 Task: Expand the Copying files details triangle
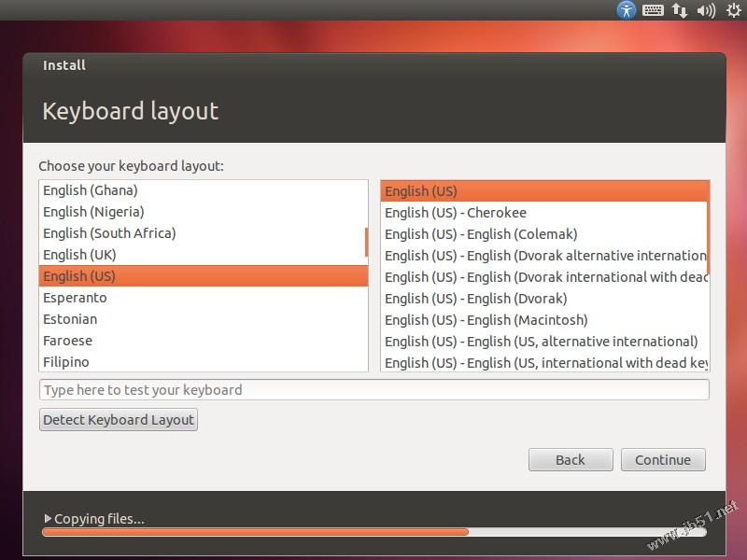click(x=48, y=518)
